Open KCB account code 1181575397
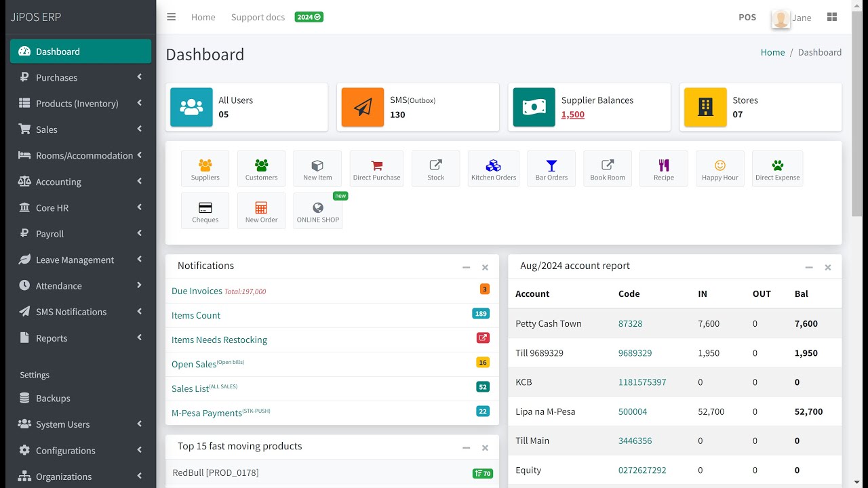 point(642,382)
